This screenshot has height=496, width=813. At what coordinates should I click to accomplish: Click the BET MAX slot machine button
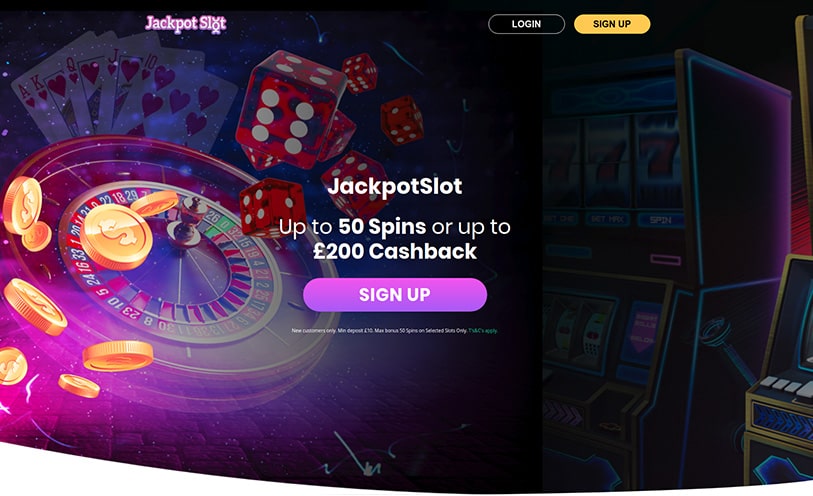(x=607, y=219)
